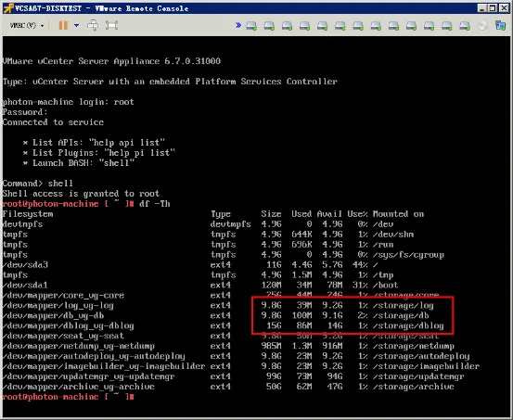
Task: Click the '/storage/archive' mount point
Action: (414, 387)
